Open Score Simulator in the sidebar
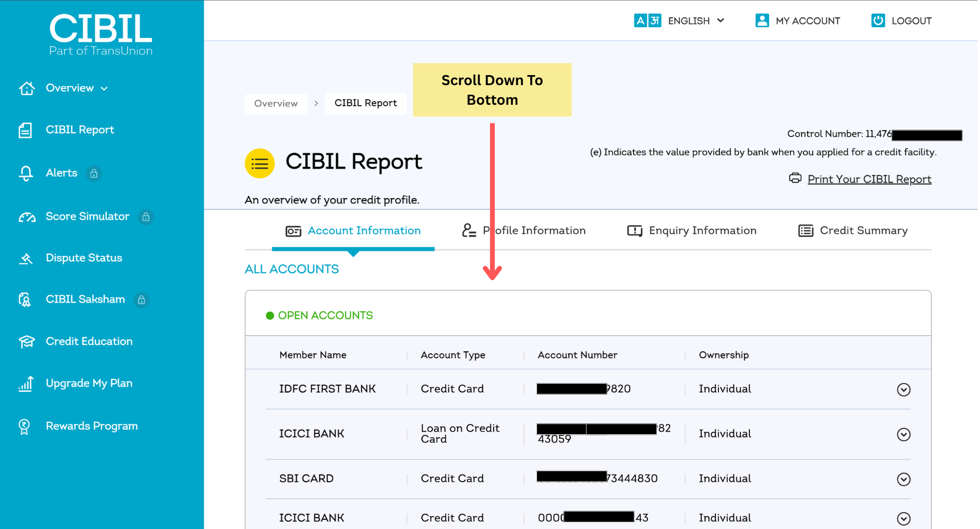The width and height of the screenshot is (980, 529). click(x=88, y=216)
